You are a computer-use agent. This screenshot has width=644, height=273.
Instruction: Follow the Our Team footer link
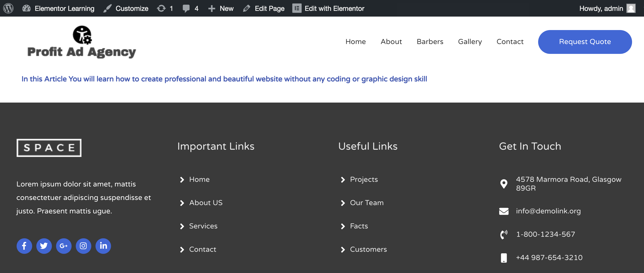[x=367, y=203]
